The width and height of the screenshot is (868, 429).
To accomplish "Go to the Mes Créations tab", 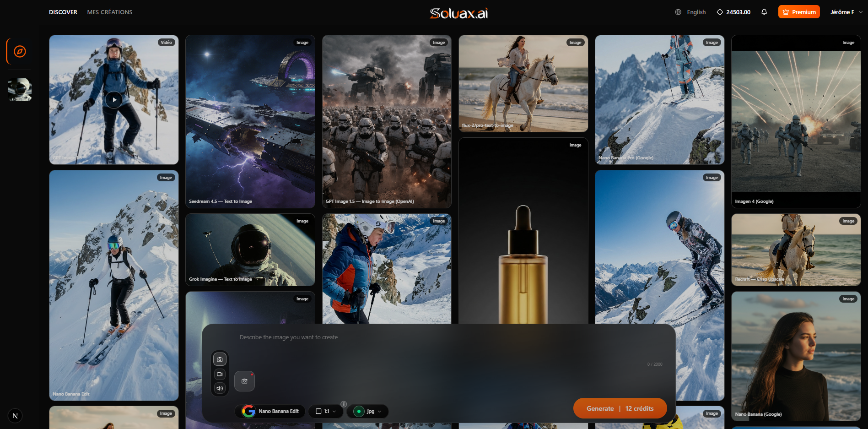I will coord(110,12).
